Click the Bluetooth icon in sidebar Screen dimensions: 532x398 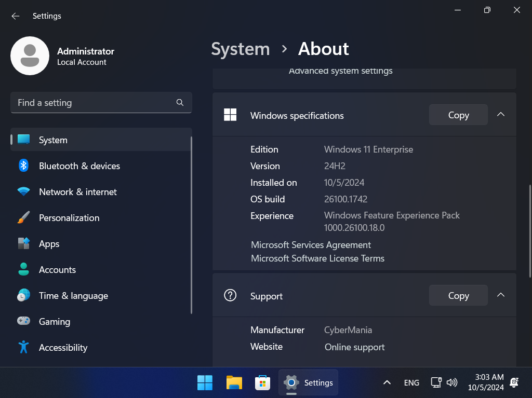click(x=23, y=166)
